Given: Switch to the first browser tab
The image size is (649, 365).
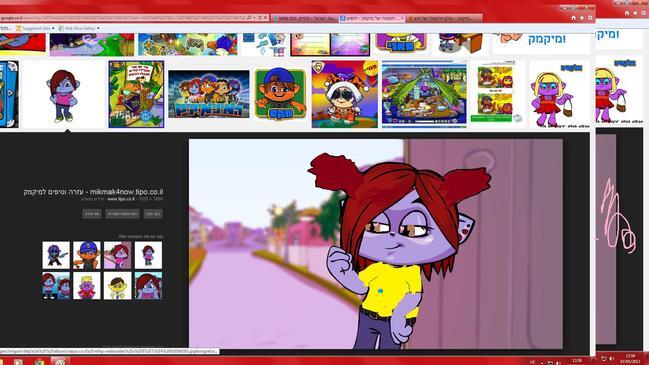Looking at the screenshot, I should tap(305, 18).
